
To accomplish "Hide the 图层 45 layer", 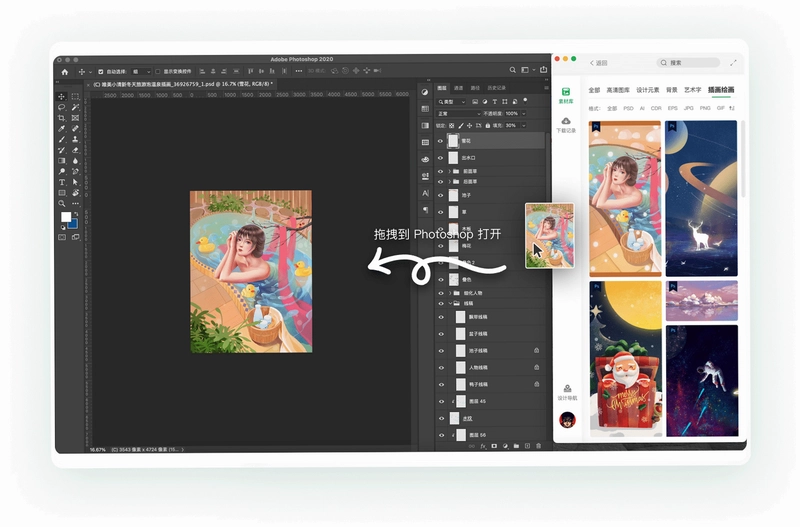I will (x=441, y=401).
